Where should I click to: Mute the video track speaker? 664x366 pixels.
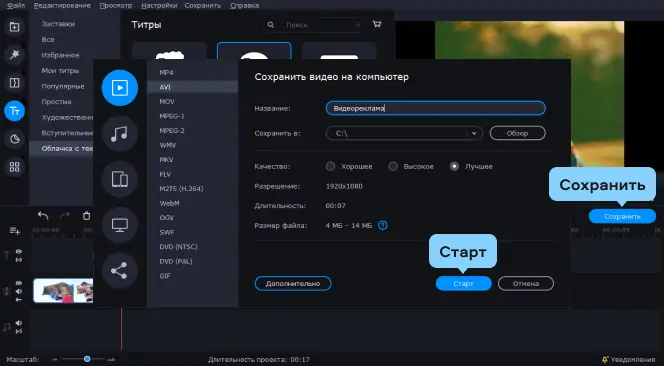point(19,291)
